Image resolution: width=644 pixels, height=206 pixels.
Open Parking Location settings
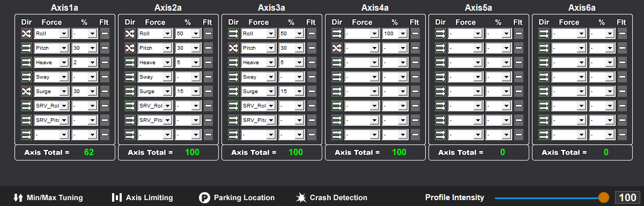point(236,197)
